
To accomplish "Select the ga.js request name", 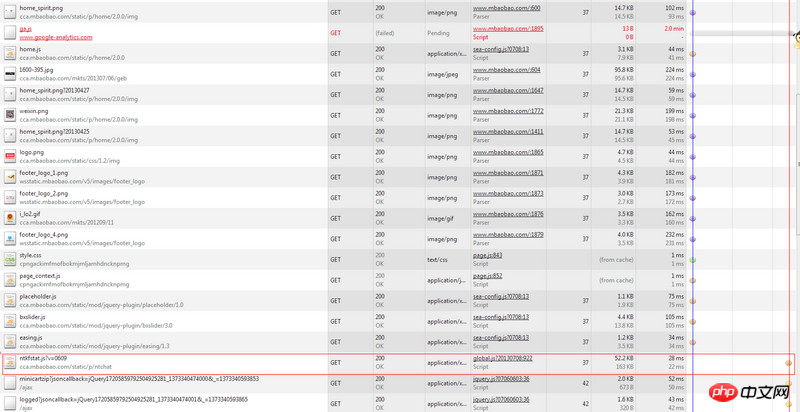I will [x=26, y=29].
